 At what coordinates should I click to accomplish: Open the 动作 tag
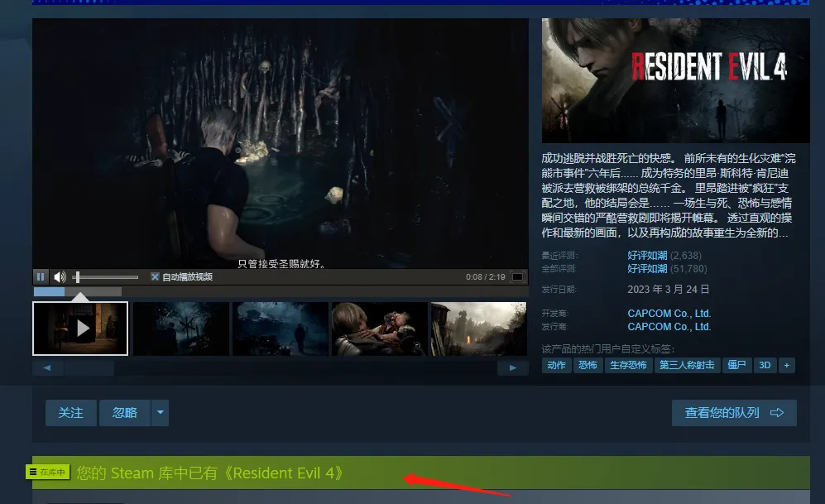pos(556,365)
